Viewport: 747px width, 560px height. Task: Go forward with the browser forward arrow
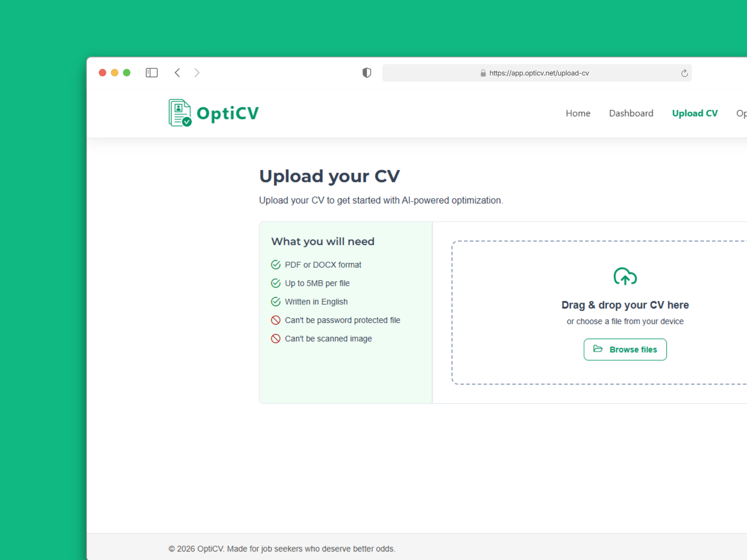[197, 73]
